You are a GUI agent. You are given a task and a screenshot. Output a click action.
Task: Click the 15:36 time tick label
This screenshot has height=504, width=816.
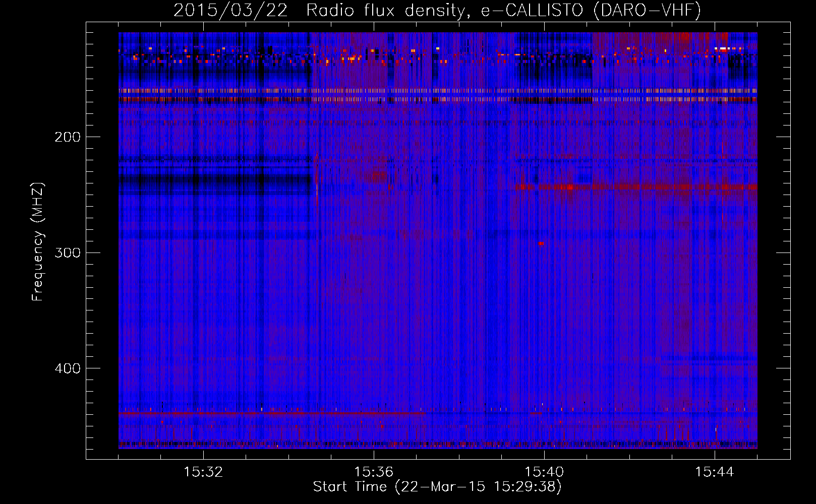[x=374, y=472]
